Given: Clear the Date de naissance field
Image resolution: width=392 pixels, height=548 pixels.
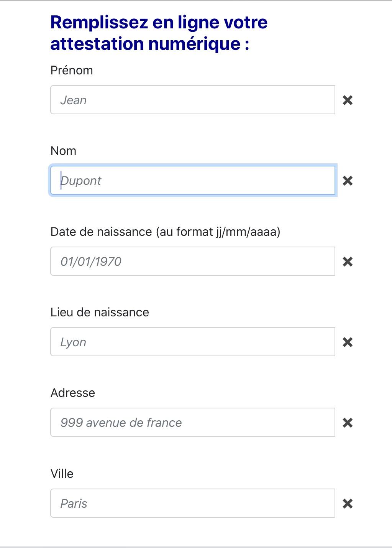Looking at the screenshot, I should 347,262.
